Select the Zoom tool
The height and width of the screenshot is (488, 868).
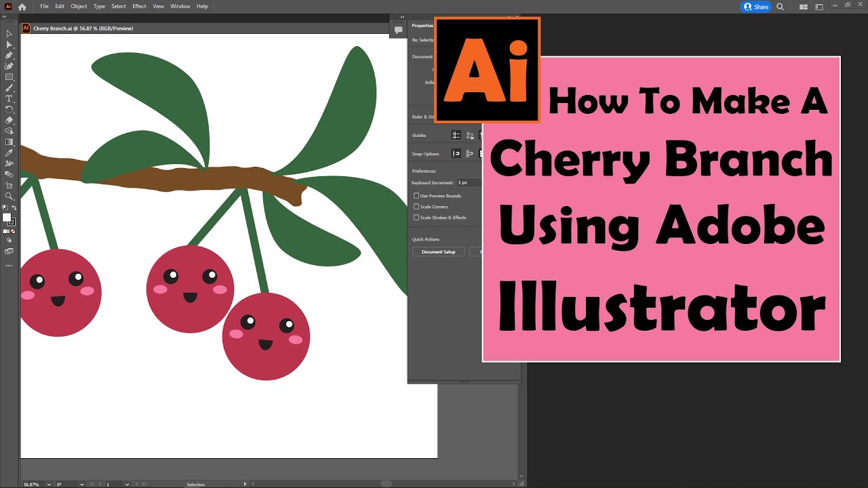[x=9, y=196]
